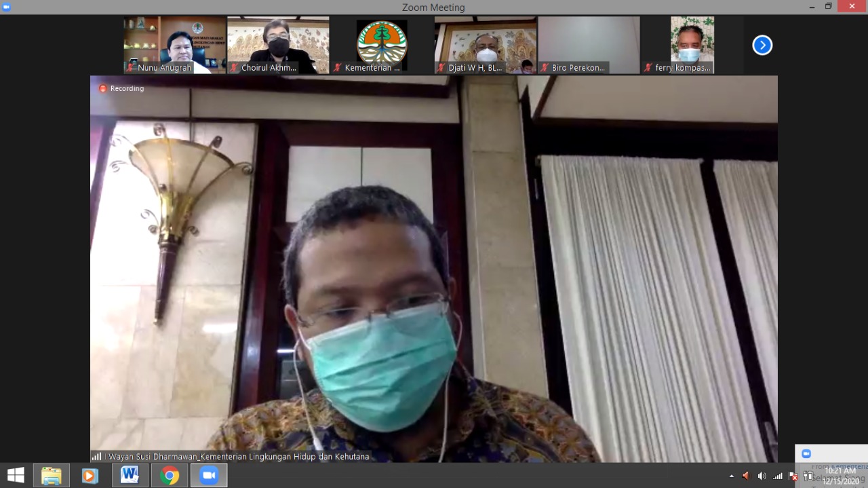
Task: Click the Zoom icon in the title bar
Action: tap(7, 7)
